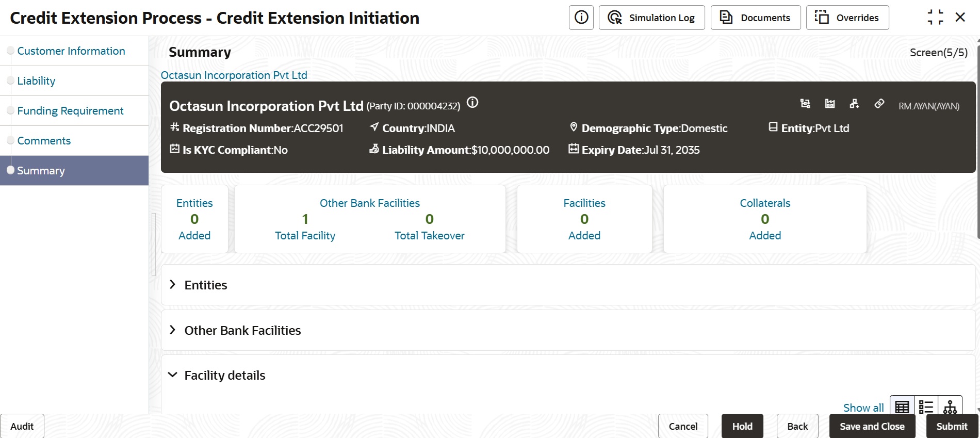Click the KYC Compliant calendar icon

coord(175,149)
